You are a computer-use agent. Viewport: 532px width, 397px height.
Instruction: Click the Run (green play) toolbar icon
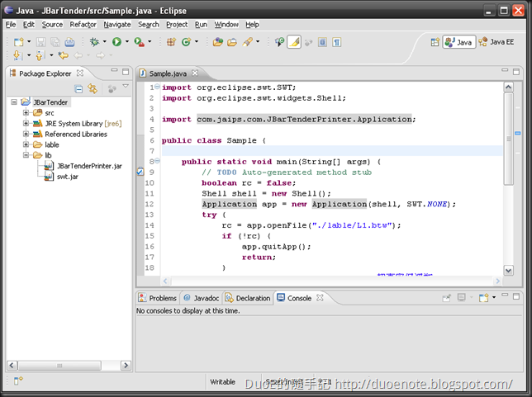pyautogui.click(x=116, y=41)
